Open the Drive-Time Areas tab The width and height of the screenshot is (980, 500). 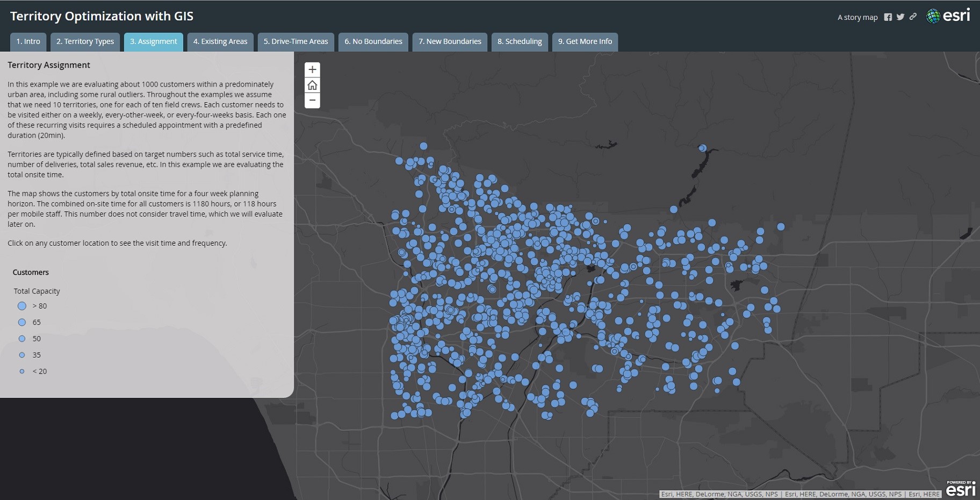pos(296,42)
